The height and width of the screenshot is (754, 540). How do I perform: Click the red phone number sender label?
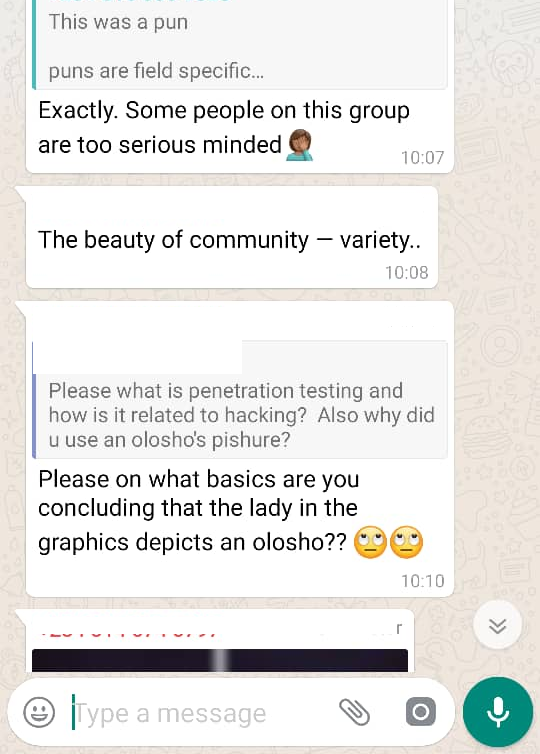pyautogui.click(x=129, y=632)
